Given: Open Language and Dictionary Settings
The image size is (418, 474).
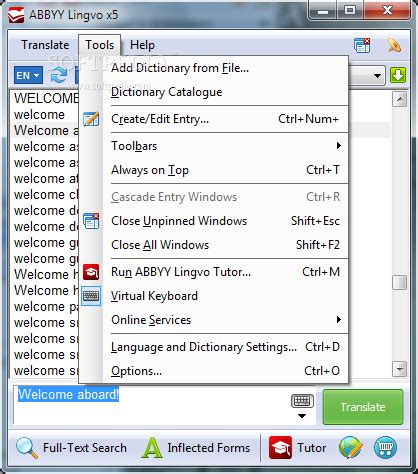Looking at the screenshot, I should click(x=213, y=347).
